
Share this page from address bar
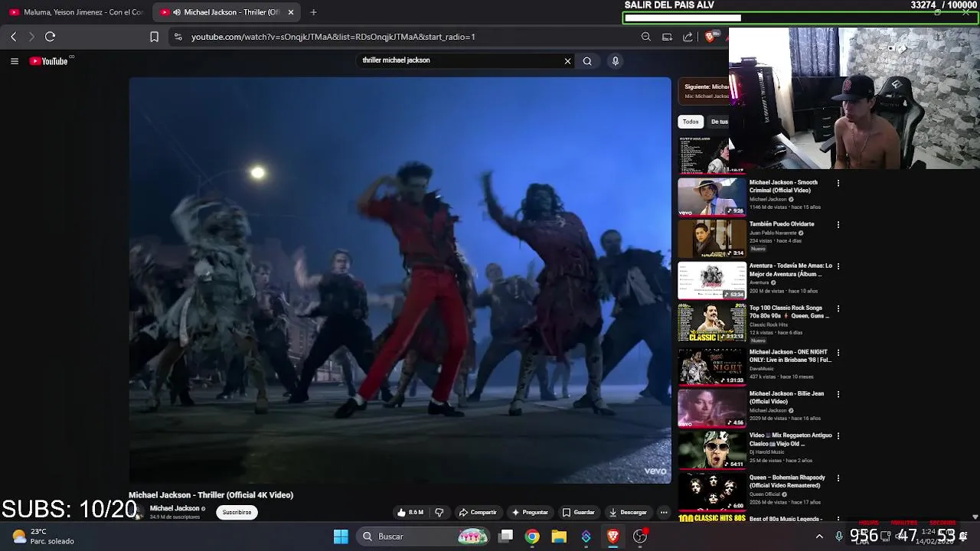tap(688, 37)
